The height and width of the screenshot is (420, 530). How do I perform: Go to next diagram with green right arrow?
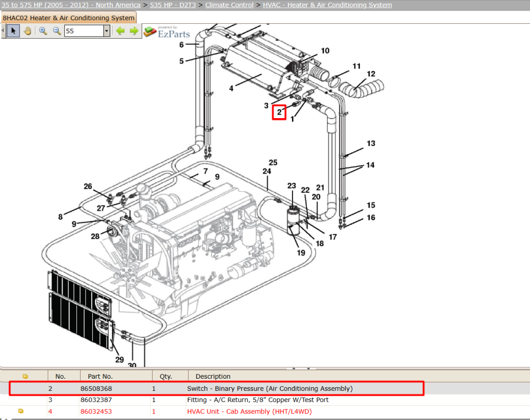[x=134, y=31]
